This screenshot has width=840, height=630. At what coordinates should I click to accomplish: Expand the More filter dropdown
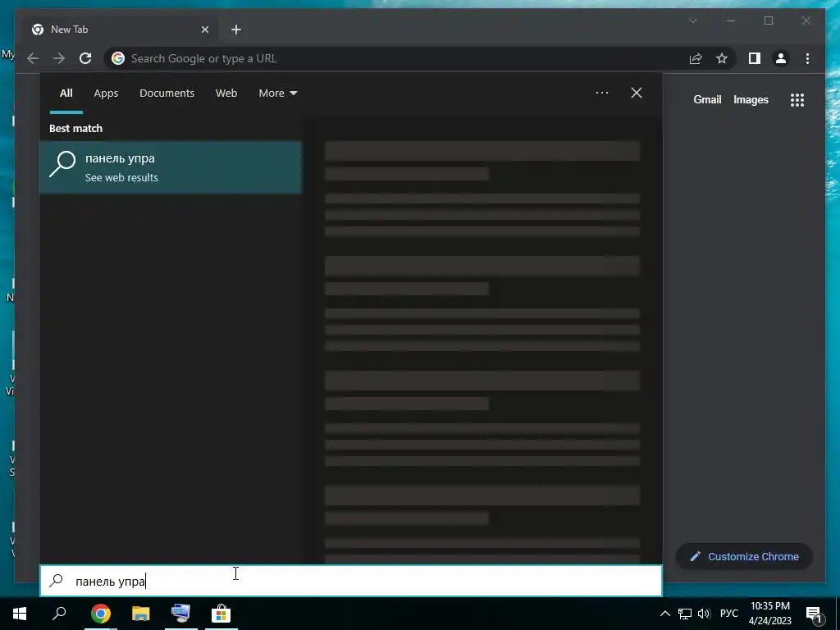277,94
